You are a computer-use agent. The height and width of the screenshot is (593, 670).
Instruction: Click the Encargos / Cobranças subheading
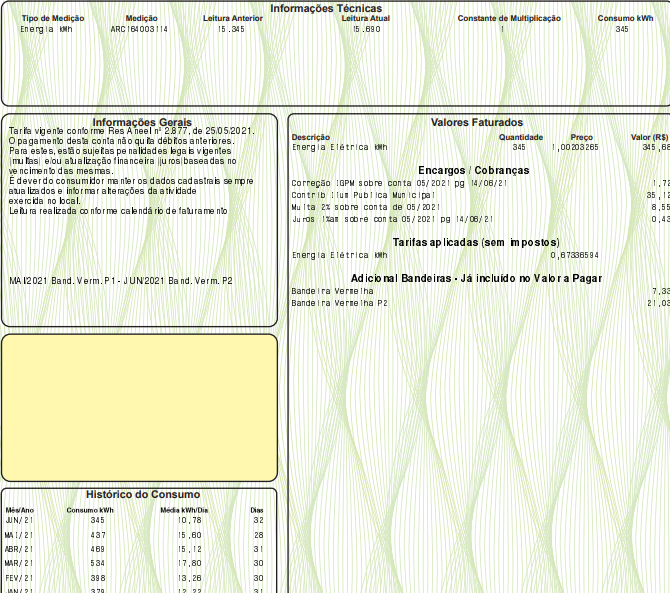pyautogui.click(x=473, y=170)
